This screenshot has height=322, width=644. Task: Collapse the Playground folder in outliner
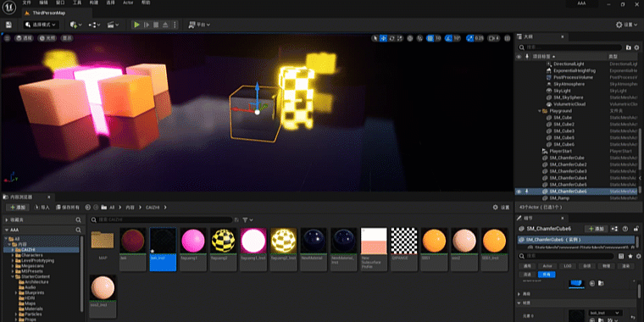point(540,111)
